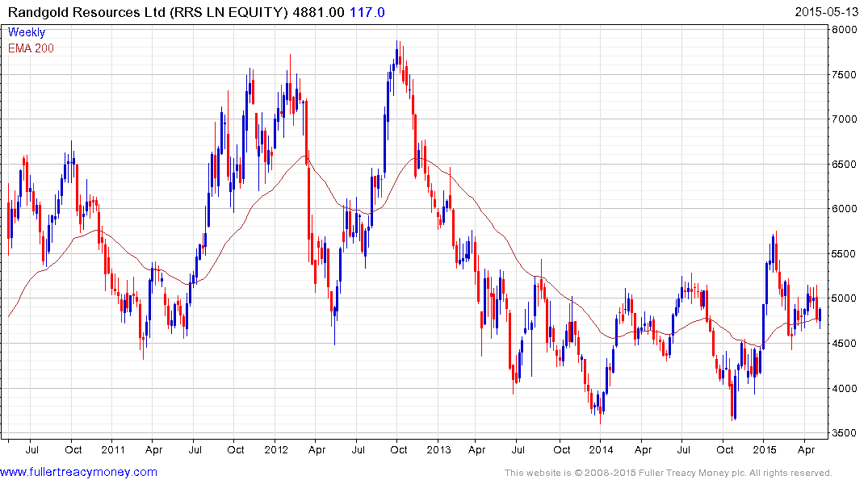The height and width of the screenshot is (484, 868).
Task: Select the 4881.00 last price value
Action: click(x=318, y=12)
